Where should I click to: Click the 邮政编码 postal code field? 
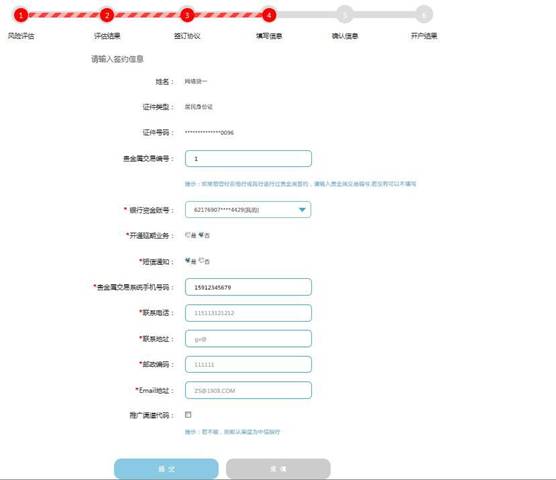coord(248,364)
